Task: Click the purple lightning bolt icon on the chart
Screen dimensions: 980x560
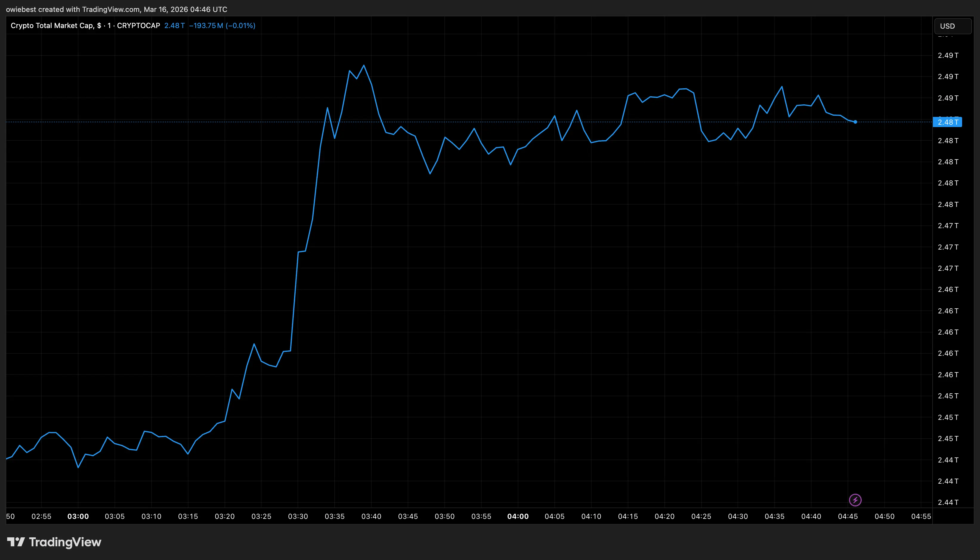Action: [855, 500]
